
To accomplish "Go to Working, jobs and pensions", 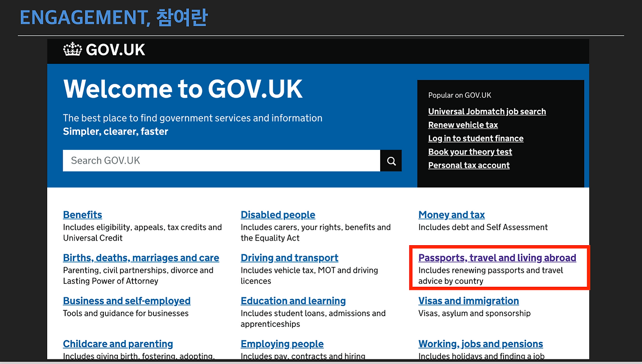I will tap(481, 344).
